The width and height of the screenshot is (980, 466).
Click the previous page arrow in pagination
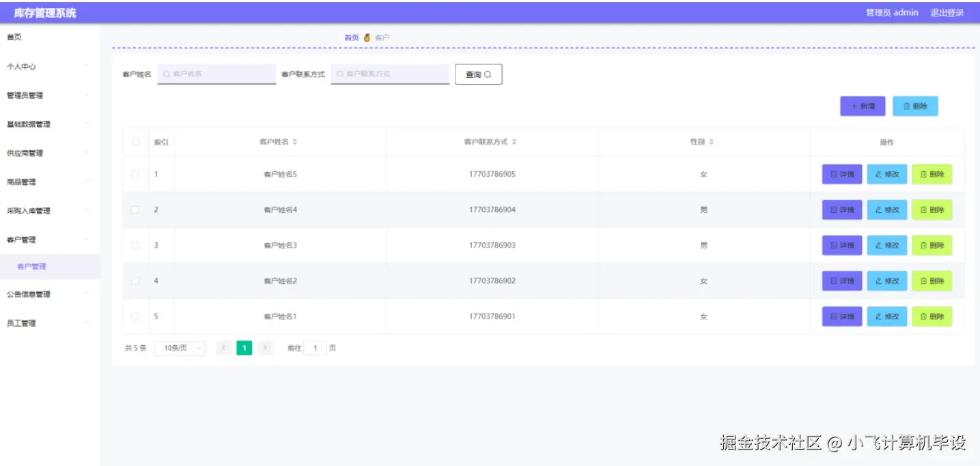[223, 347]
